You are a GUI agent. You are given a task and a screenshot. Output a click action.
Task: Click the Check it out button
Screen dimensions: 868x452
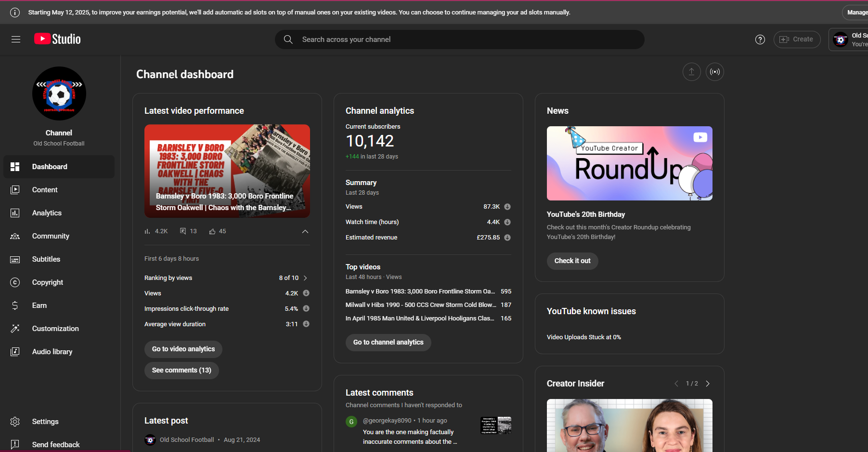pos(572,261)
